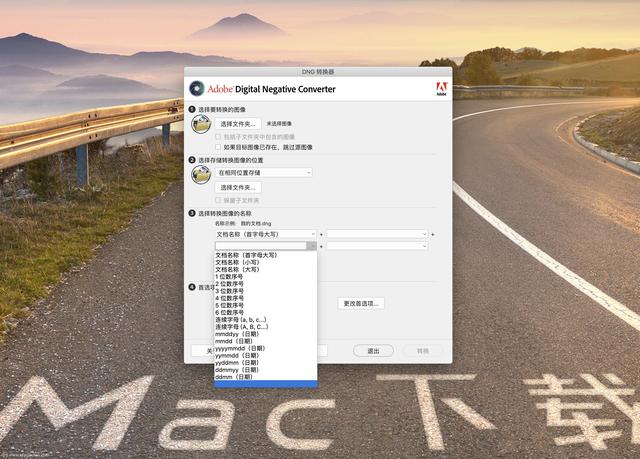The height and width of the screenshot is (459, 640).
Task: Choose 文档名称（小写）from the list
Action: pyautogui.click(x=266, y=262)
